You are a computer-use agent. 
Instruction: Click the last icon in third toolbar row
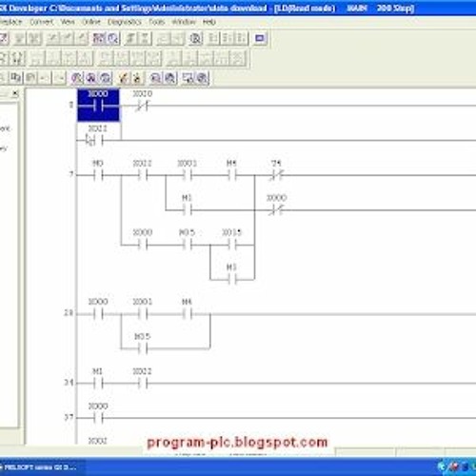(202, 77)
